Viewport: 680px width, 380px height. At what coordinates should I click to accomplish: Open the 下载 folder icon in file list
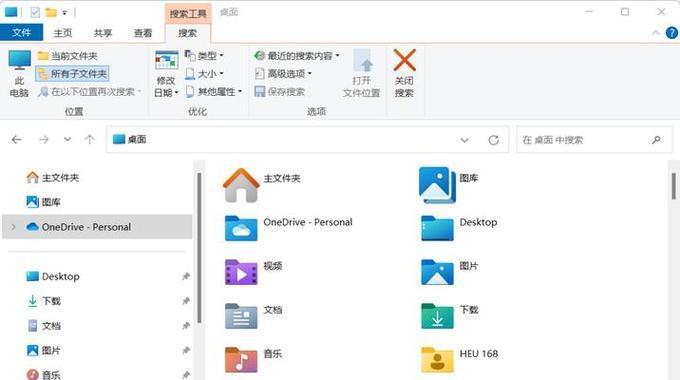click(437, 316)
